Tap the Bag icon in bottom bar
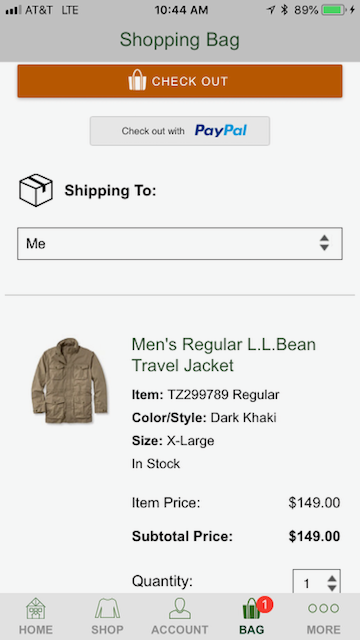 (251, 609)
